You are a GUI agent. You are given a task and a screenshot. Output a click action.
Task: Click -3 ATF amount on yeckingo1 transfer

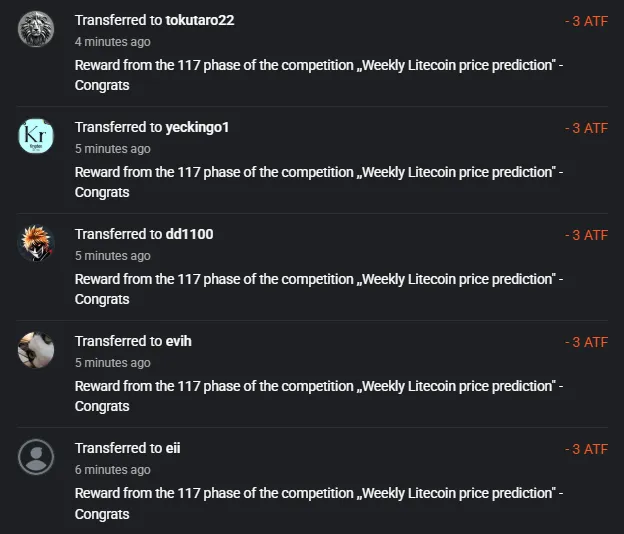point(586,128)
